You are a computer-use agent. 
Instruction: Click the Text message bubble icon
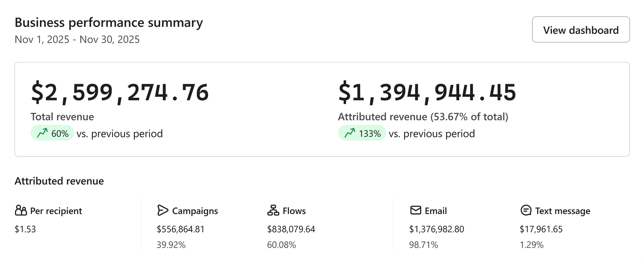tap(526, 210)
